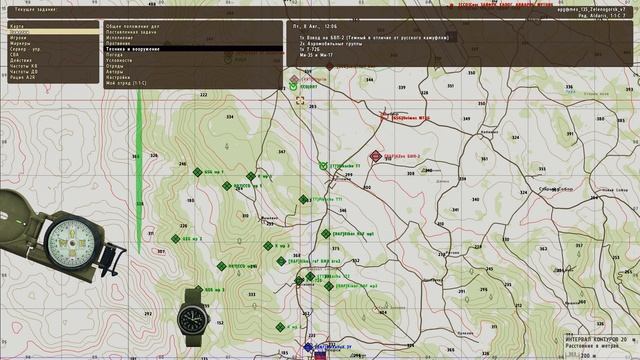Open the Противник briefing note

pos(118,43)
